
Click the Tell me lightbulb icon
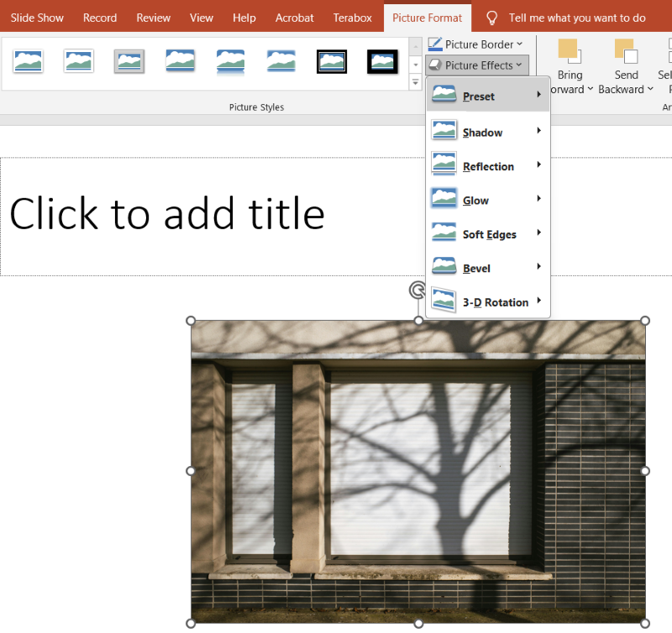491,18
